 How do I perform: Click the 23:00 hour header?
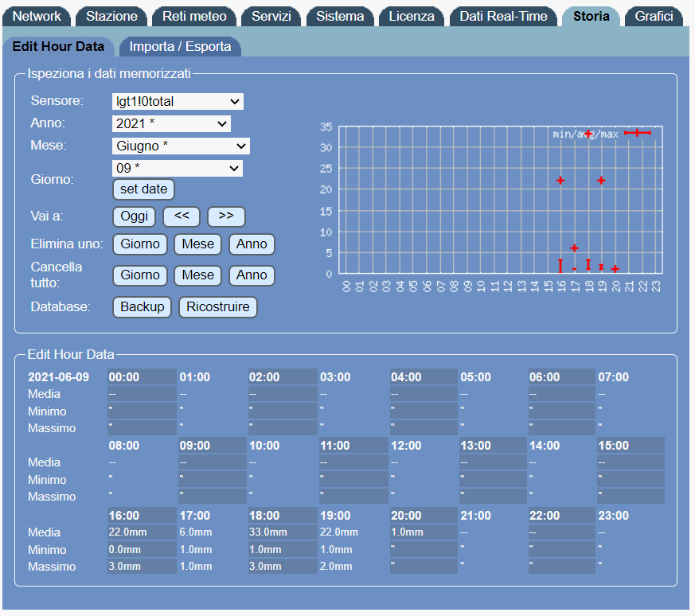coord(614,516)
